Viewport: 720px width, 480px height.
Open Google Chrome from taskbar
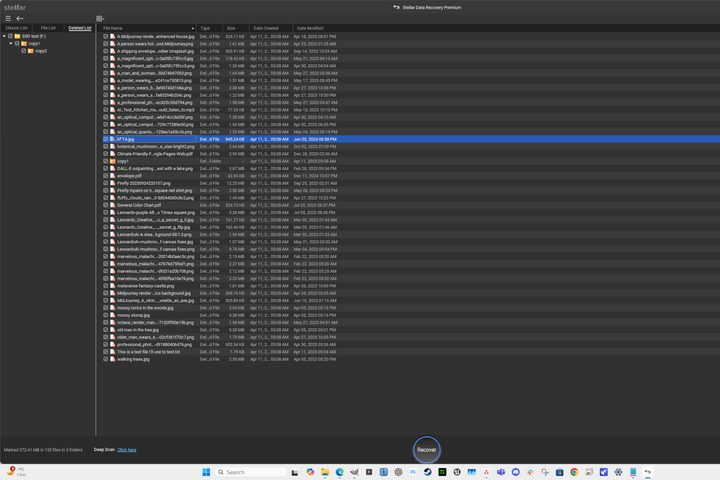coord(574,472)
